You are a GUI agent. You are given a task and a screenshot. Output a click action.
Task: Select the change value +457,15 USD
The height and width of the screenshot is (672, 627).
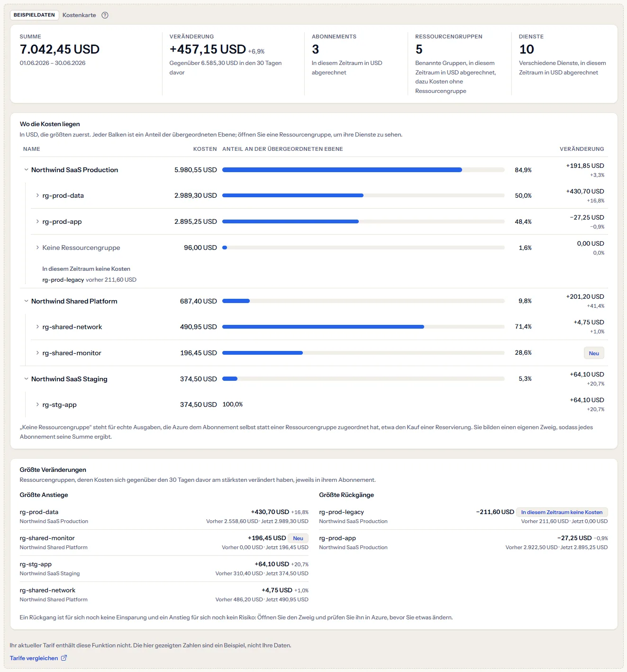(208, 49)
